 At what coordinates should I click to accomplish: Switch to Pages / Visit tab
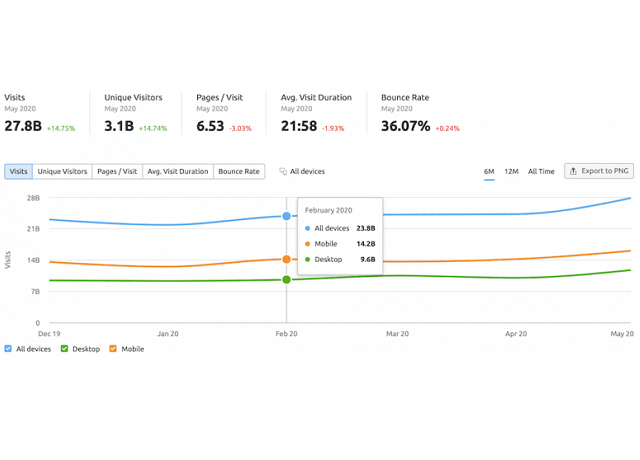coord(117,172)
